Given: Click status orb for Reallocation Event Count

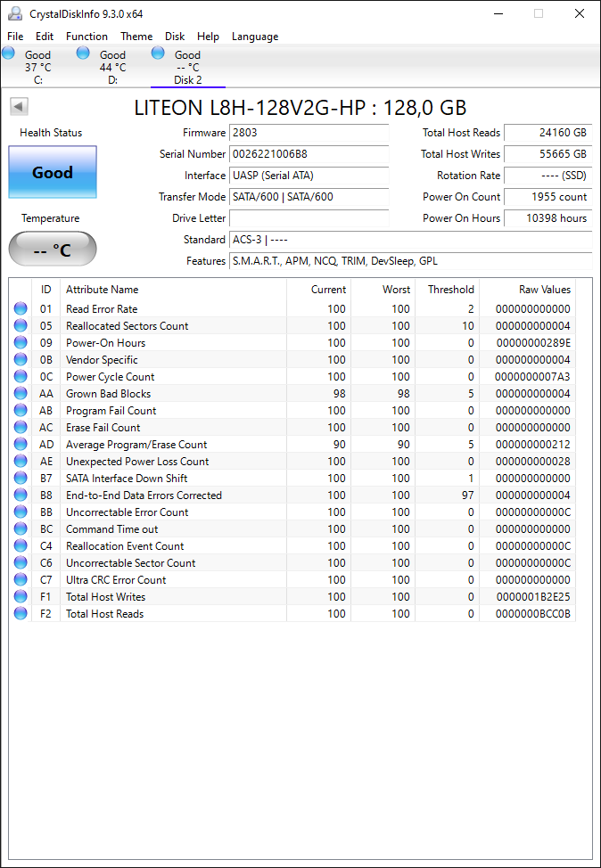Looking at the screenshot, I should [21, 545].
